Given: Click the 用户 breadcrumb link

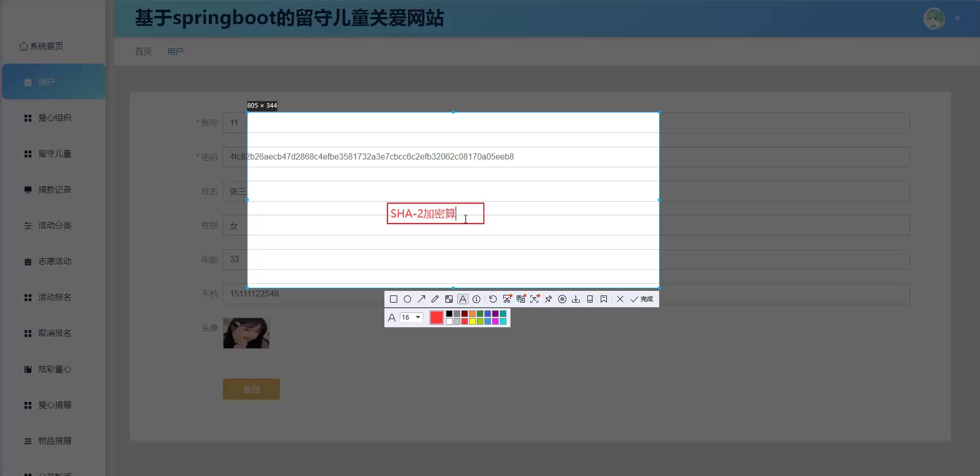Looking at the screenshot, I should [175, 51].
